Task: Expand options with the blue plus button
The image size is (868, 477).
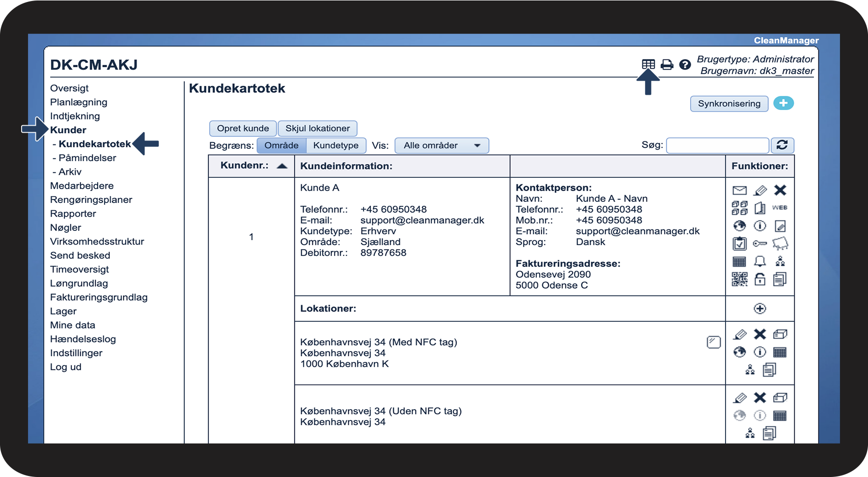Action: tap(784, 103)
